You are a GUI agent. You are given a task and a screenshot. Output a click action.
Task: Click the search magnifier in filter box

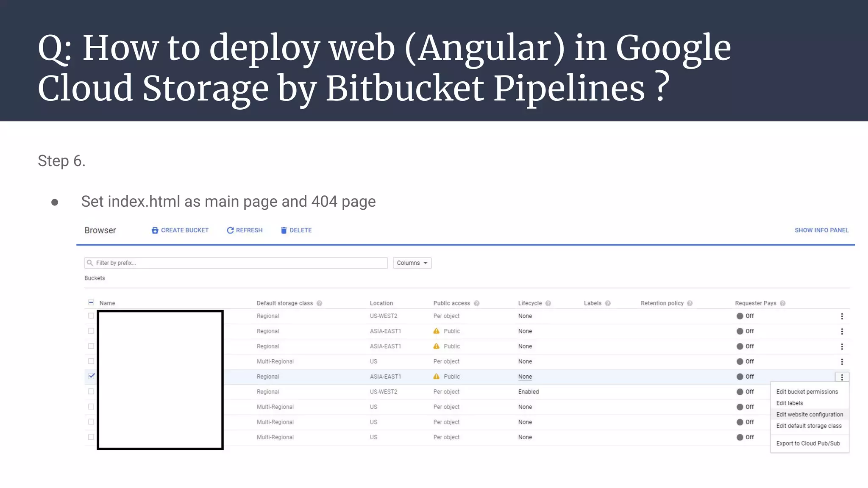90,263
